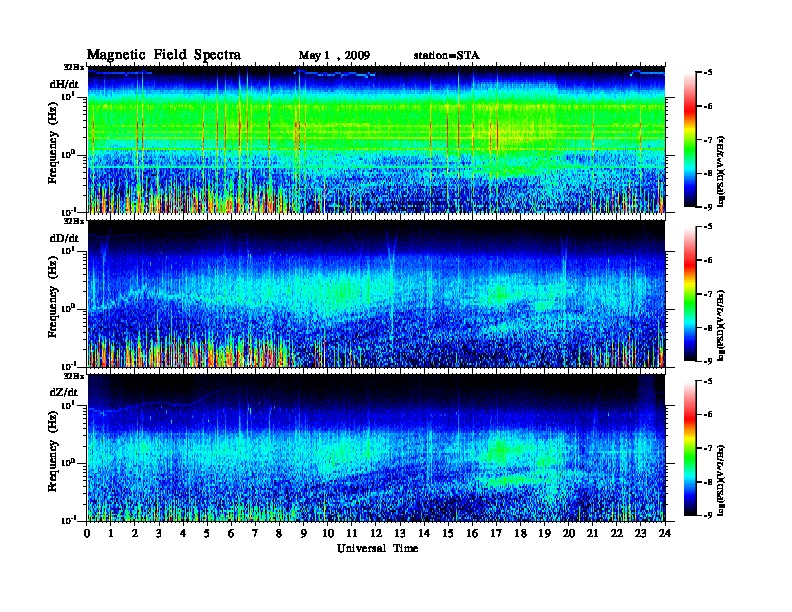Click the hour 0 tick label

[x=87, y=533]
